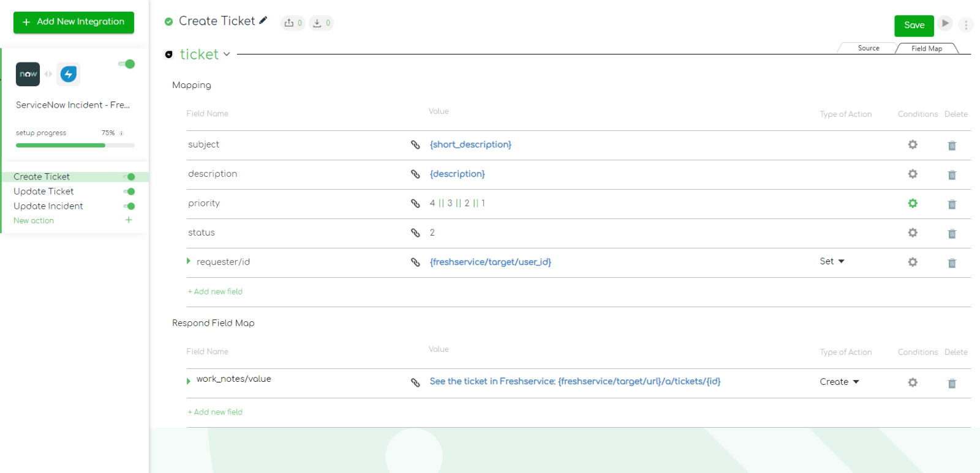Toggle the Update Ticket action switch
This screenshot has width=980, height=473.
129,192
